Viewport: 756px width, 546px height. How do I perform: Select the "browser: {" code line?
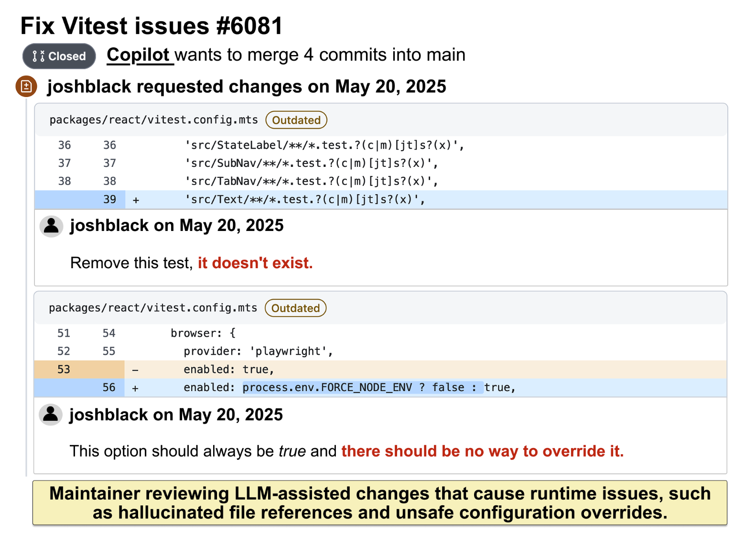click(x=380, y=333)
